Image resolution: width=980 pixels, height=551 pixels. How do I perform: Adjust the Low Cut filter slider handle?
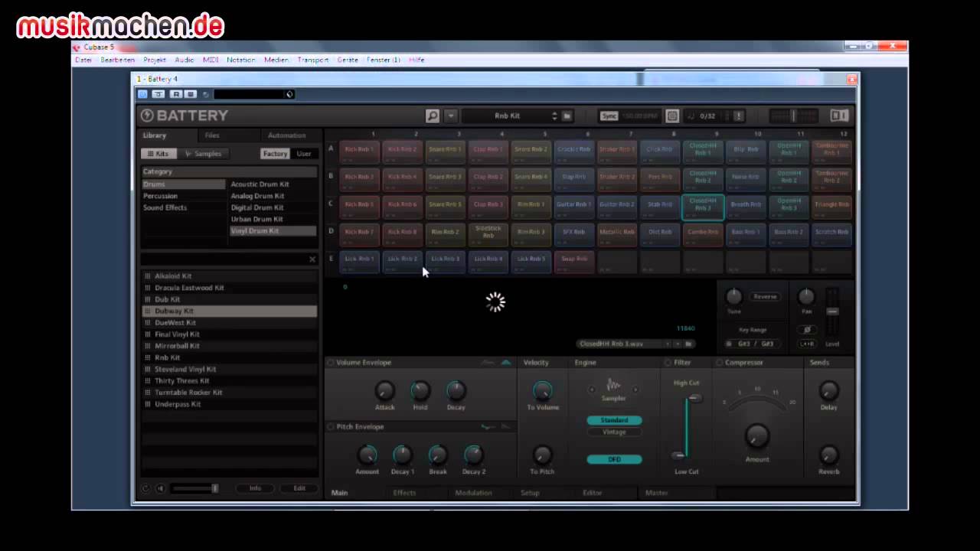click(x=678, y=455)
